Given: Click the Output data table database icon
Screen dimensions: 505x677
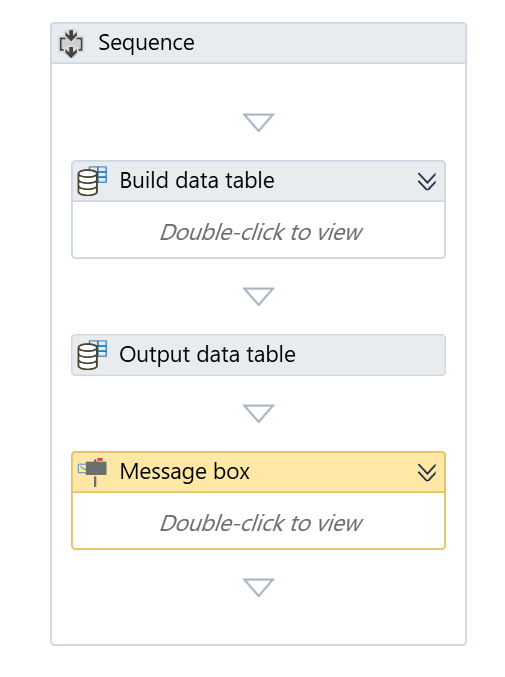Looking at the screenshot, I should (x=92, y=355).
